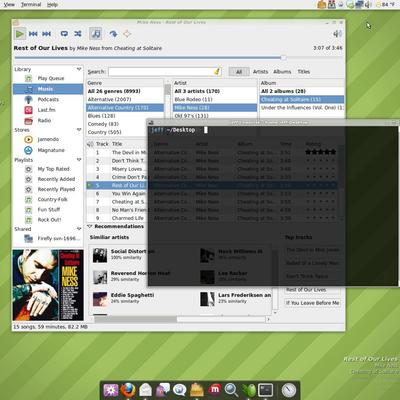Open the Recently Added playlist
The width and height of the screenshot is (400, 400).
48,179
